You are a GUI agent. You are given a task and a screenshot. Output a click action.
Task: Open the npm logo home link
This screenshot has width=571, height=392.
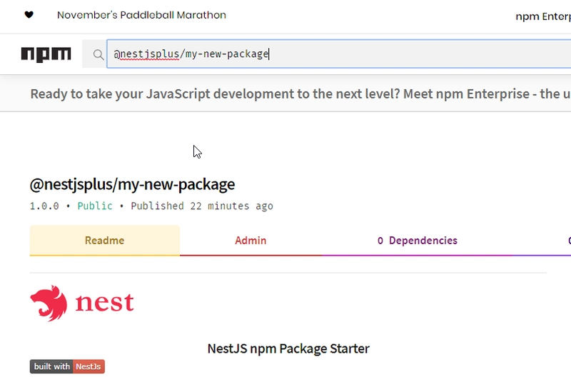pyautogui.click(x=46, y=54)
